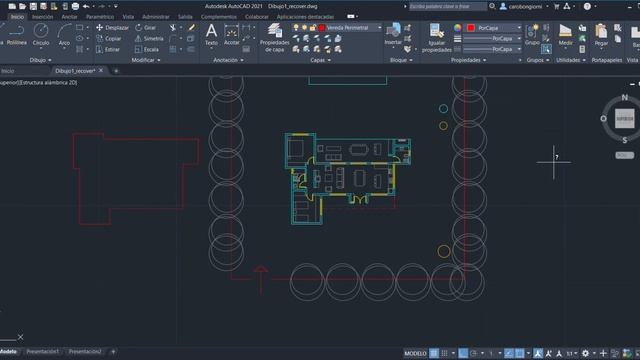
Task: Click the trim scissors tool icon
Action: (x=173, y=27)
